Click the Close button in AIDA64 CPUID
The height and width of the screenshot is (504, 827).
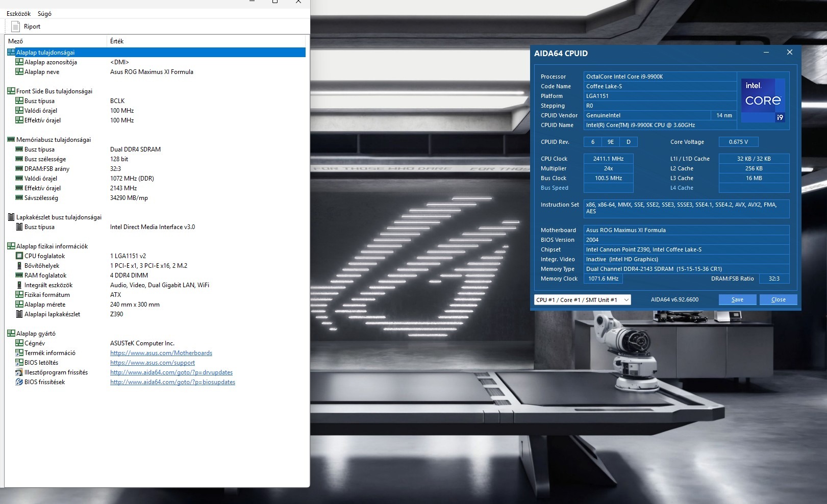point(778,299)
